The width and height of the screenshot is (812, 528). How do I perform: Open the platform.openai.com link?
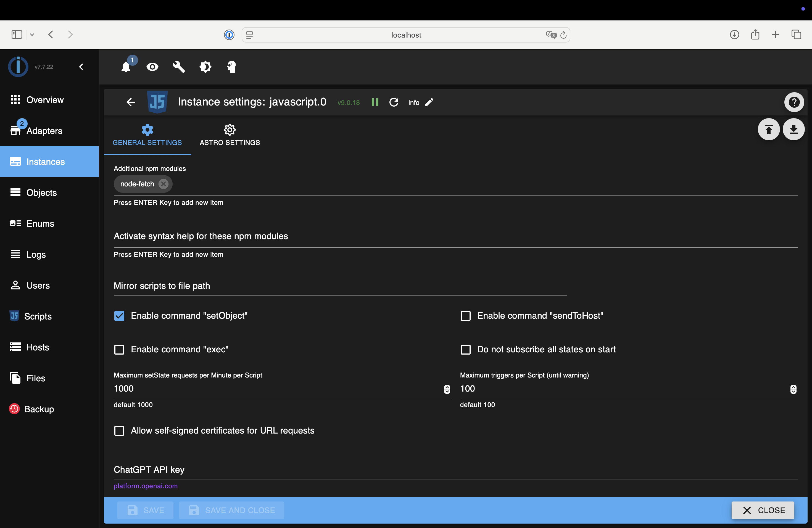[146, 486]
